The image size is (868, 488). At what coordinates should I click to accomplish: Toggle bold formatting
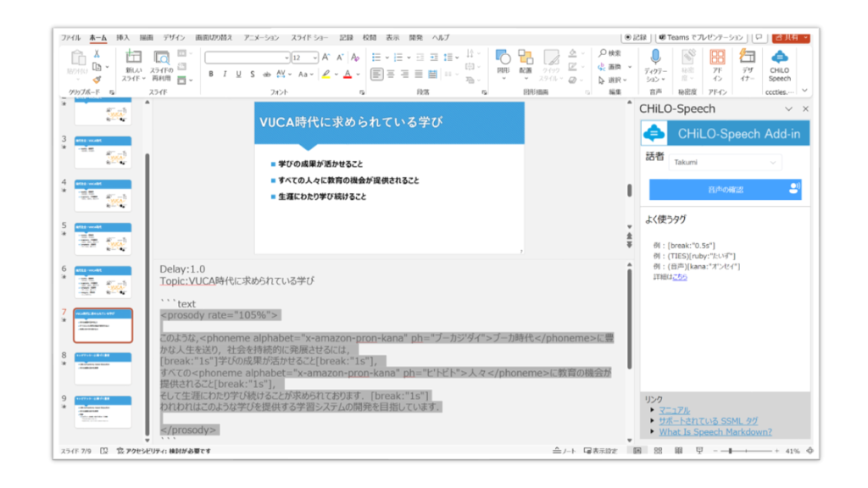click(x=211, y=75)
